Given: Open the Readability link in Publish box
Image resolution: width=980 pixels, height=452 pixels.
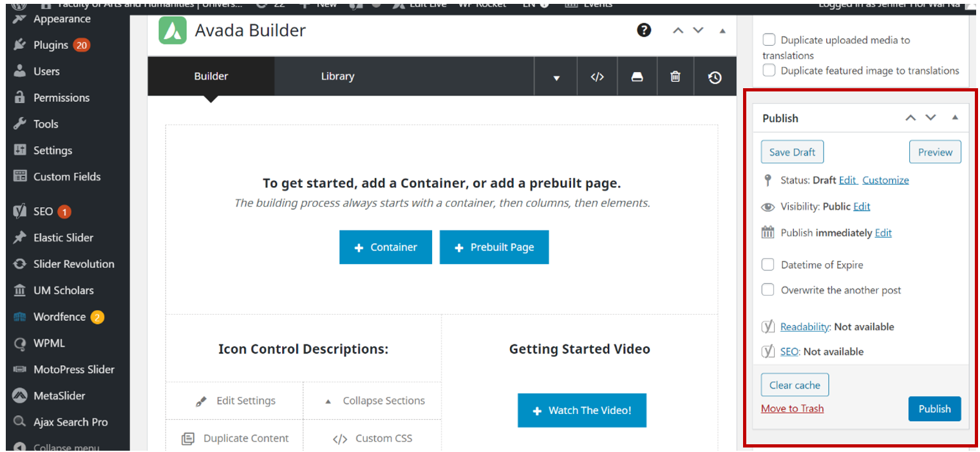Looking at the screenshot, I should pyautogui.click(x=805, y=327).
